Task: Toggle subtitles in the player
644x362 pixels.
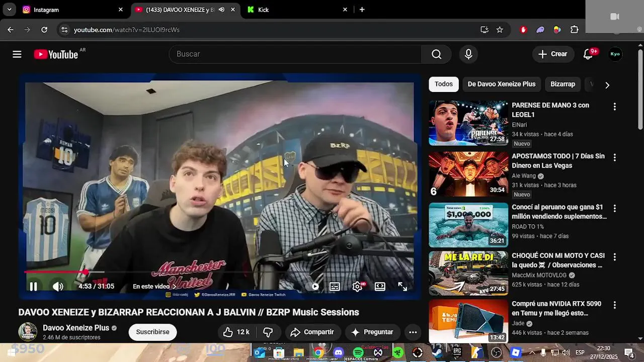Action: [335, 287]
